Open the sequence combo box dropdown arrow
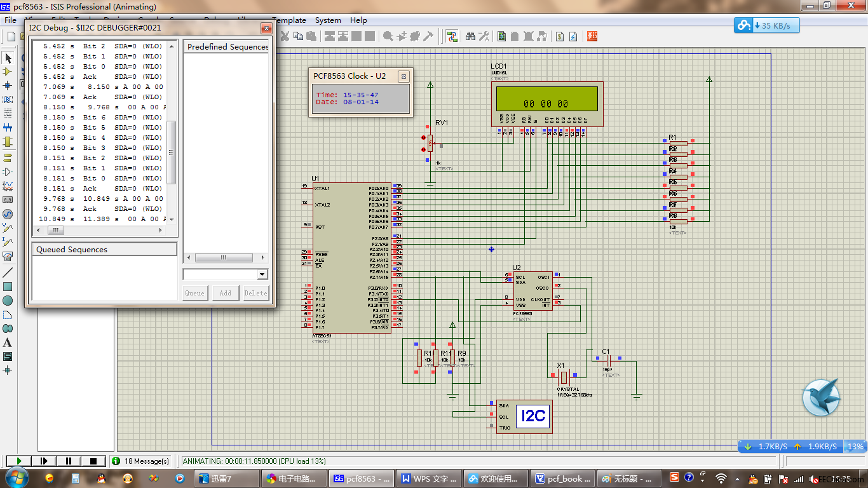Image resolution: width=868 pixels, height=488 pixels. pyautogui.click(x=262, y=274)
